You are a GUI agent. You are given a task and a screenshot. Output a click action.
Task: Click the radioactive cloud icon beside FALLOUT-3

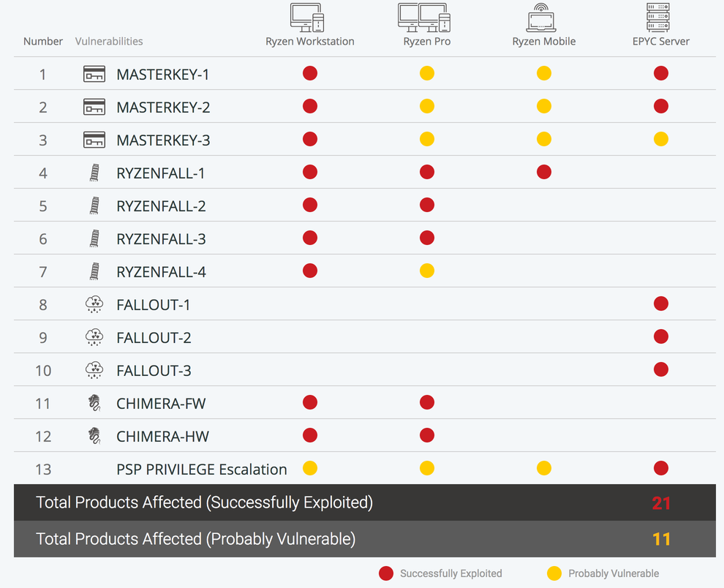pyautogui.click(x=94, y=370)
